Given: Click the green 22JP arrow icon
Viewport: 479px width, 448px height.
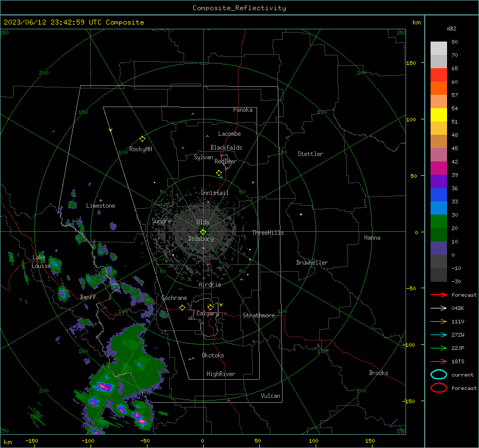Looking at the screenshot, I should tap(439, 348).
